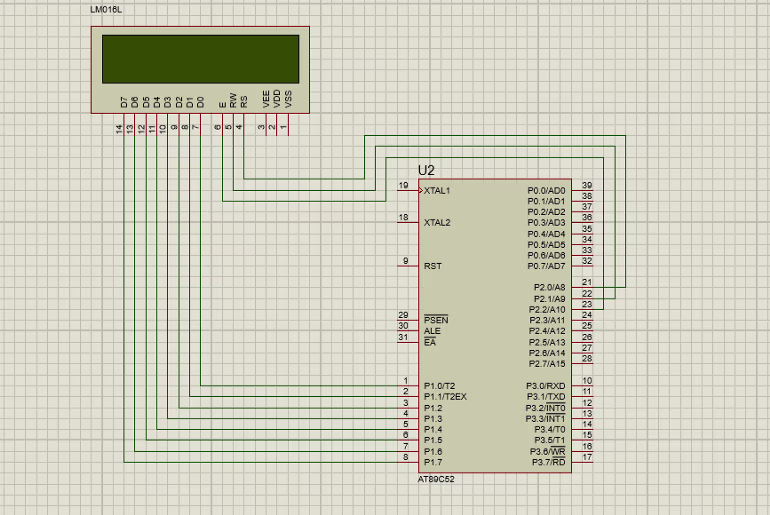Viewport: 770px width, 515px height.
Task: Click the AT89C52 part name label
Action: tap(436, 479)
